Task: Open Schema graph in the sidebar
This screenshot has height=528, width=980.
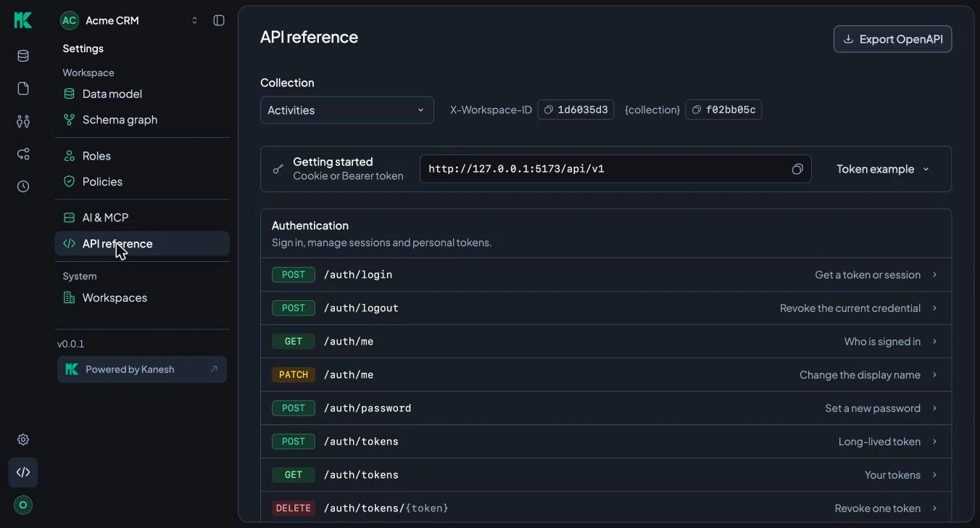Action: [142, 120]
